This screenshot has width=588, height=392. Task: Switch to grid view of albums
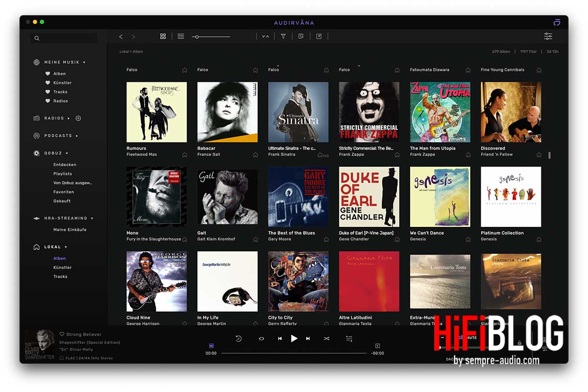click(x=163, y=36)
